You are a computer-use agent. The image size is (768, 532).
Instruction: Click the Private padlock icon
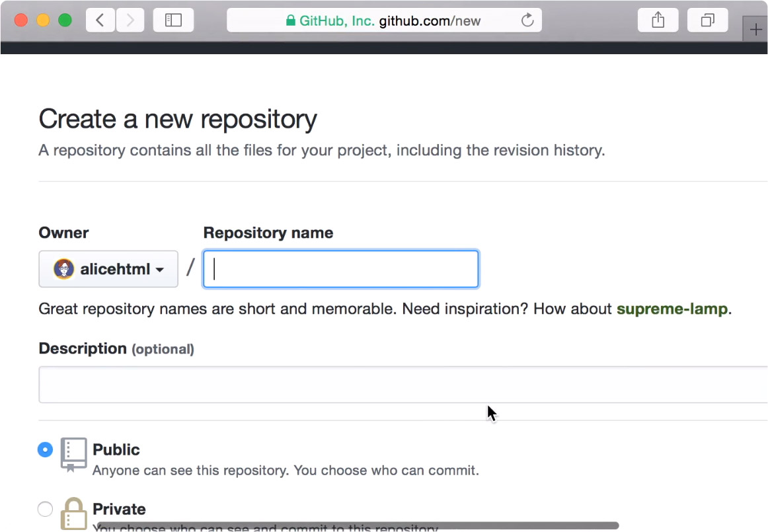[x=73, y=514]
